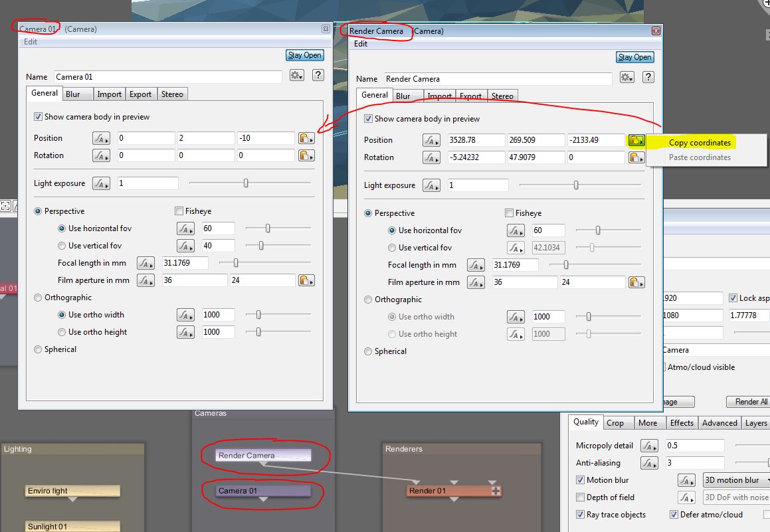Adjust Render Camera horizontal fov slider
Screen dimensions: 770x532
click(598, 230)
